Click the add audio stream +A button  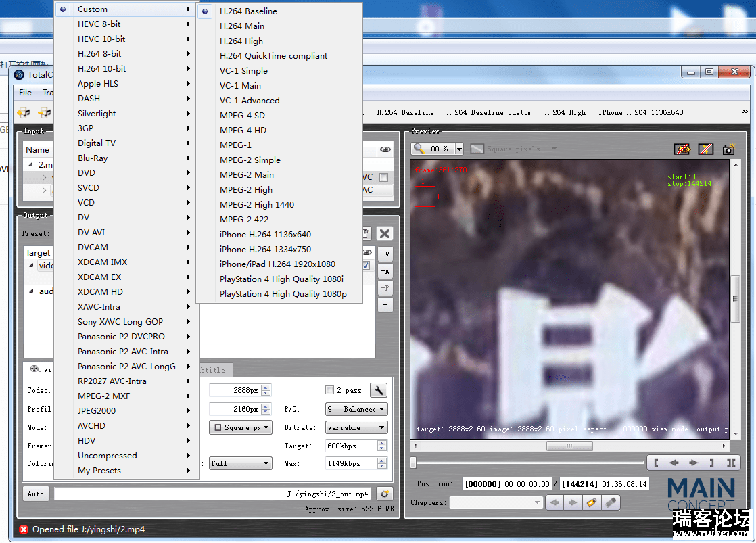click(385, 271)
